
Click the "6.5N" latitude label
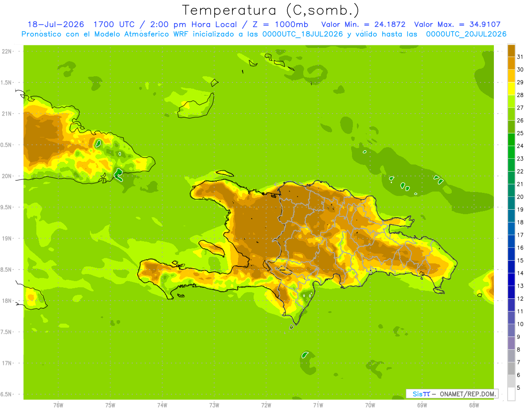(7, 394)
